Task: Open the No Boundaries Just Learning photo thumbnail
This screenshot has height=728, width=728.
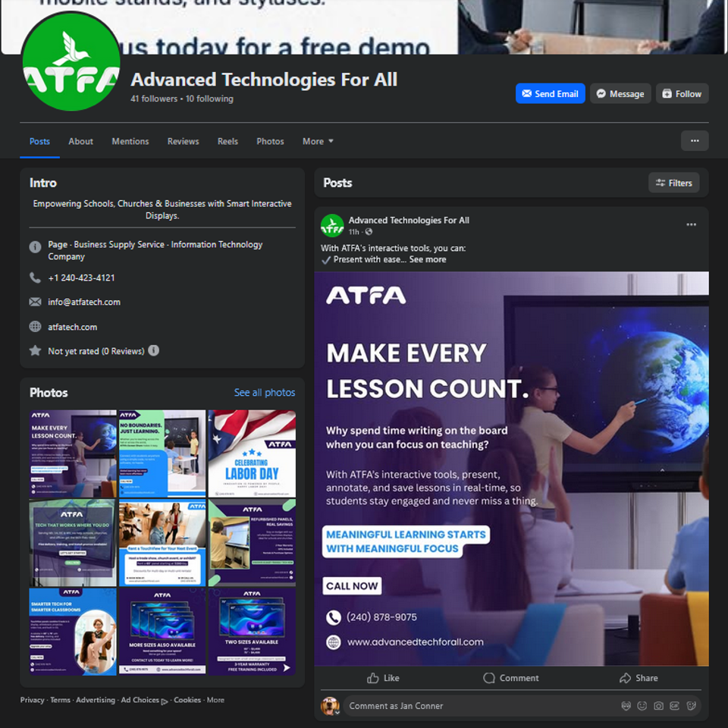Action: point(162,453)
